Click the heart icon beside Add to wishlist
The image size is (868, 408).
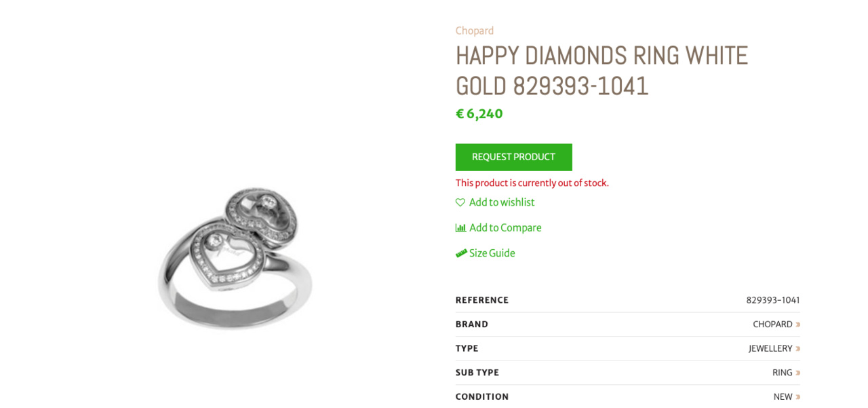(x=460, y=202)
